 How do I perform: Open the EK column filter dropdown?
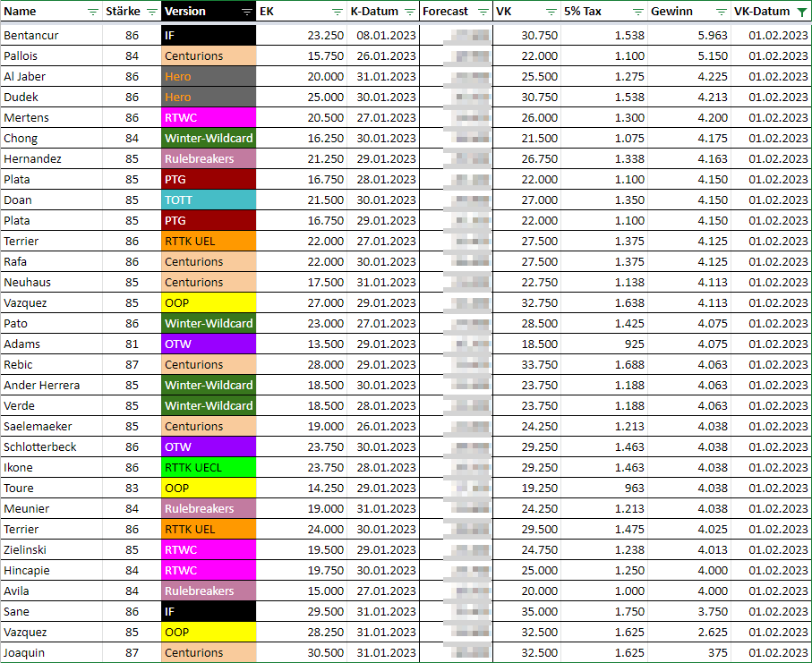(x=338, y=12)
